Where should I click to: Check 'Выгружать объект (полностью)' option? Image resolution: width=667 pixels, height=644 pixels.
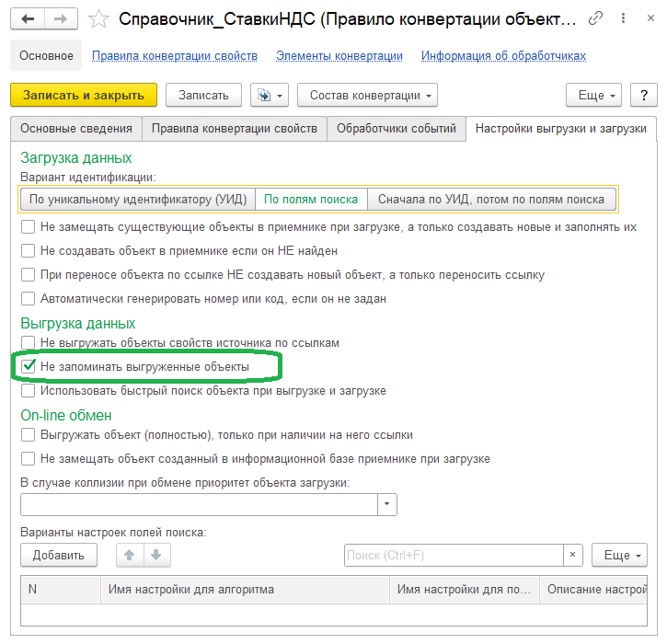pos(29,435)
